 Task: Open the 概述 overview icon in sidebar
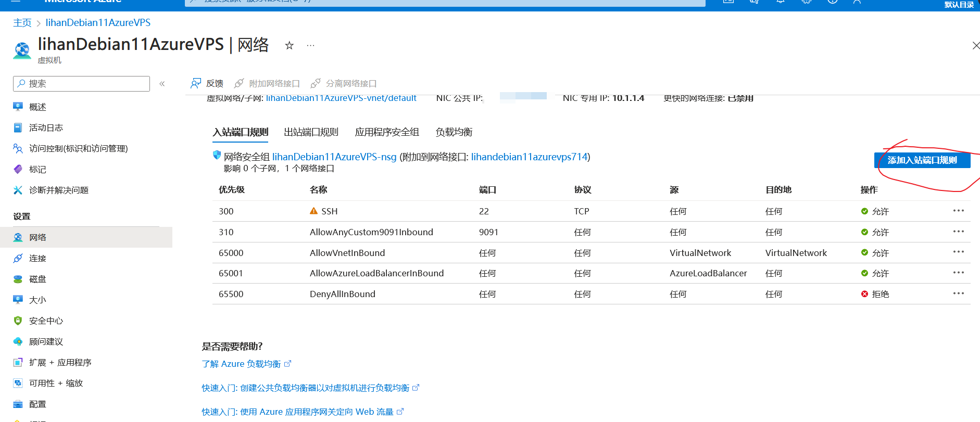point(18,107)
